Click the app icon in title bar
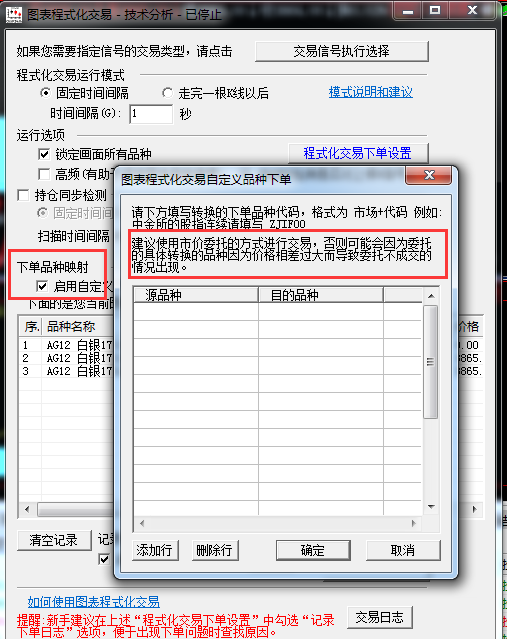The height and width of the screenshot is (639, 507). tap(14, 14)
